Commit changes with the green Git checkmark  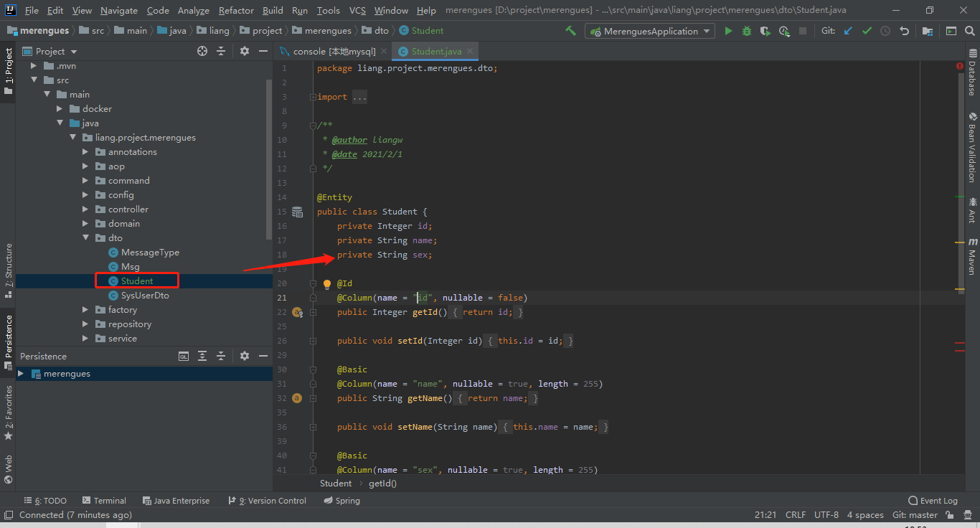point(867,31)
